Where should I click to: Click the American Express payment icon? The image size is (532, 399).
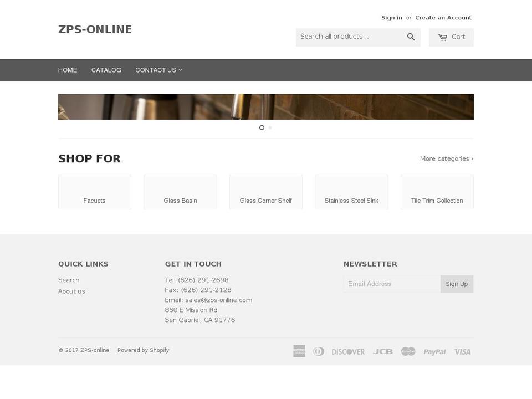[x=299, y=351]
